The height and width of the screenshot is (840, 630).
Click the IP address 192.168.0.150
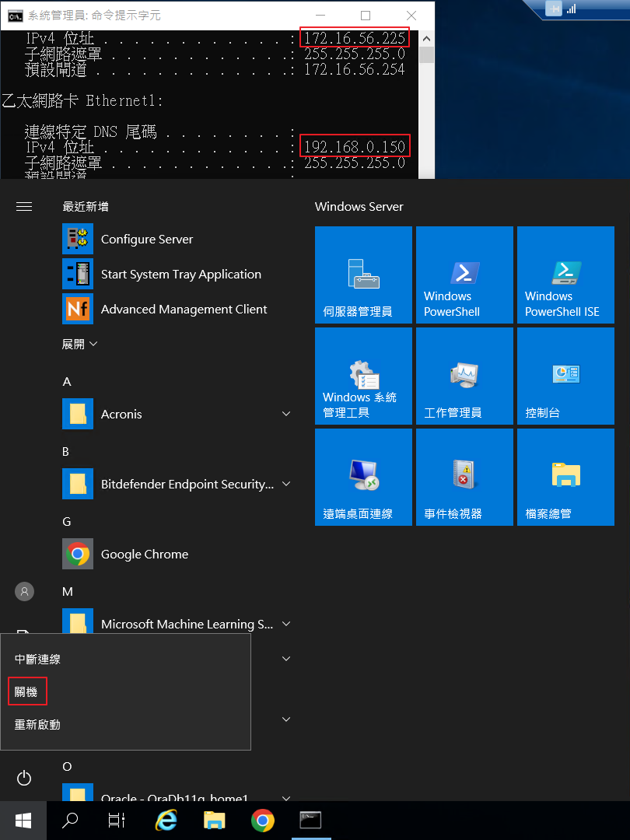pos(355,146)
